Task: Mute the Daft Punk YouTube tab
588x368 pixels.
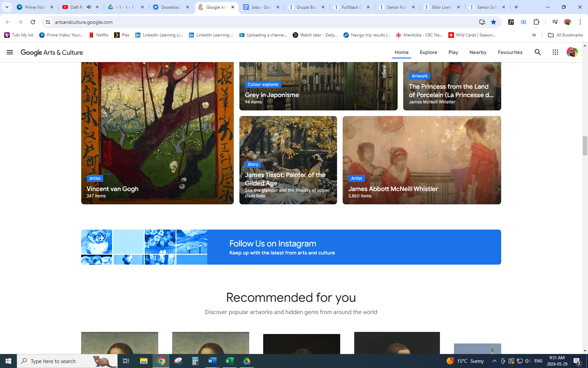Action: point(89,7)
